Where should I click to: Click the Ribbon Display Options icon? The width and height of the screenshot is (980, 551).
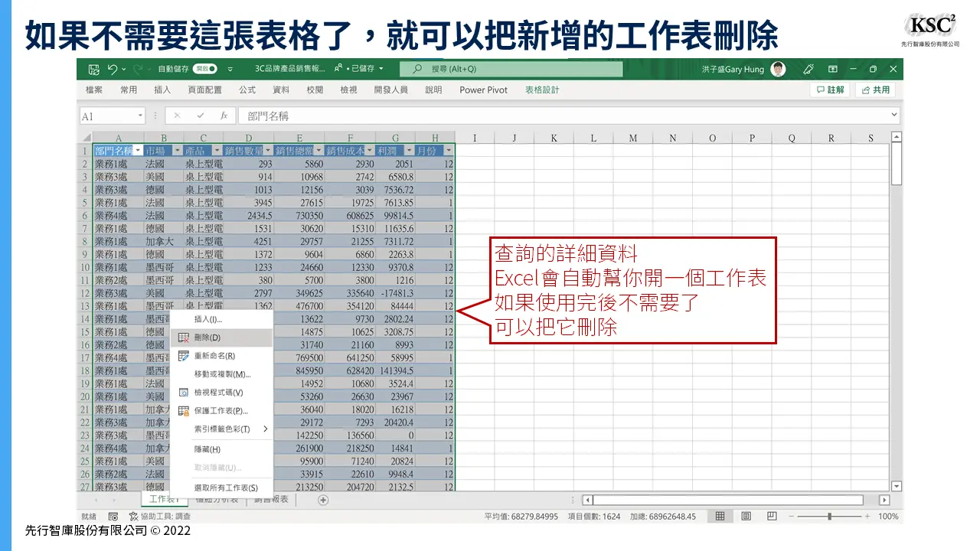click(x=833, y=69)
